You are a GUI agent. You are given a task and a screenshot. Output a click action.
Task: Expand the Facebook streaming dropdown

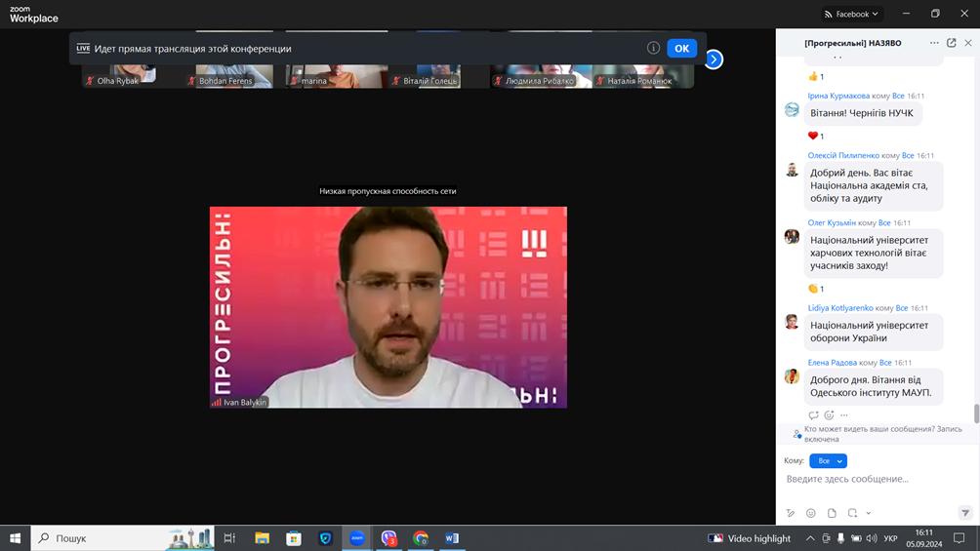(852, 14)
